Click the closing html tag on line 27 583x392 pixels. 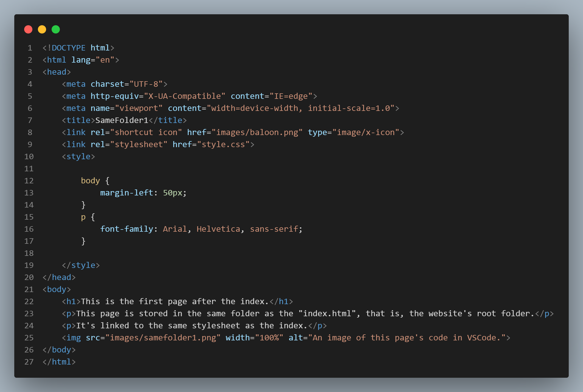pos(59,362)
